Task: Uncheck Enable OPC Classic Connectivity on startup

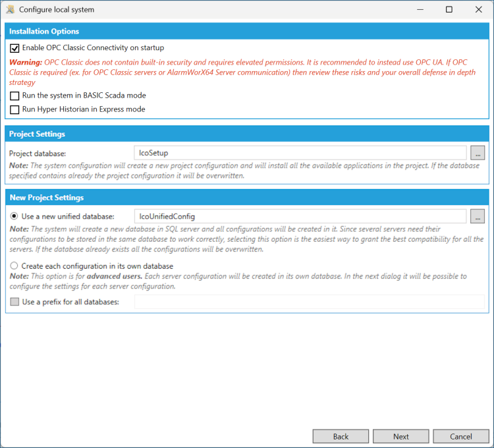Action: [x=14, y=48]
